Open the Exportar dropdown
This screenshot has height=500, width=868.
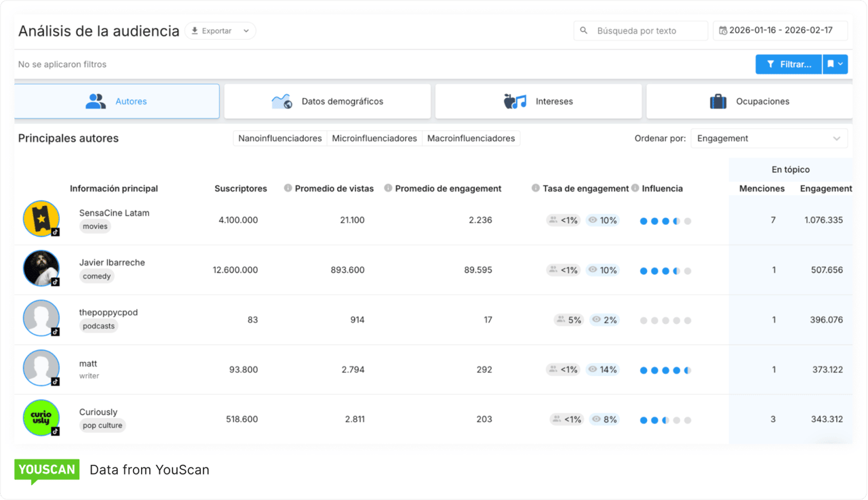[x=220, y=31]
